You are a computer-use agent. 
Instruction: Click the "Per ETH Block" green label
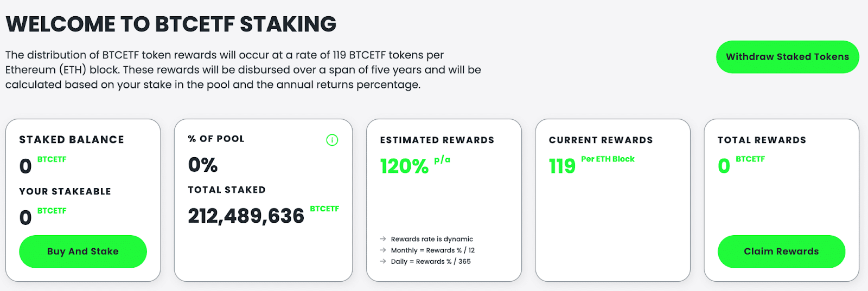[x=608, y=159]
